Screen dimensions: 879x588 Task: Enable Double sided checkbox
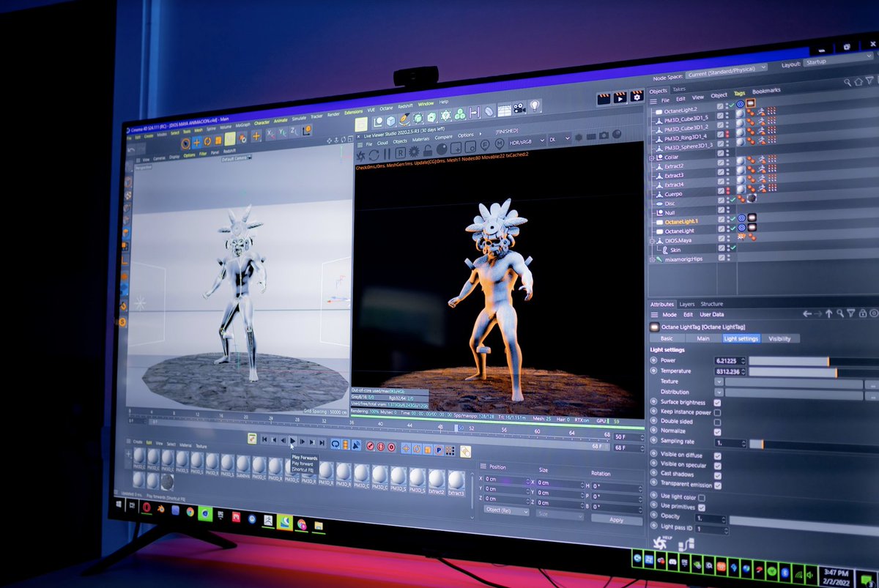[x=717, y=422]
